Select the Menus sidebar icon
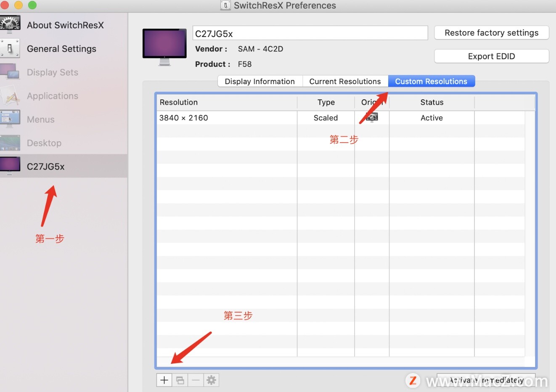Viewport: 556px width, 392px height. click(10, 119)
